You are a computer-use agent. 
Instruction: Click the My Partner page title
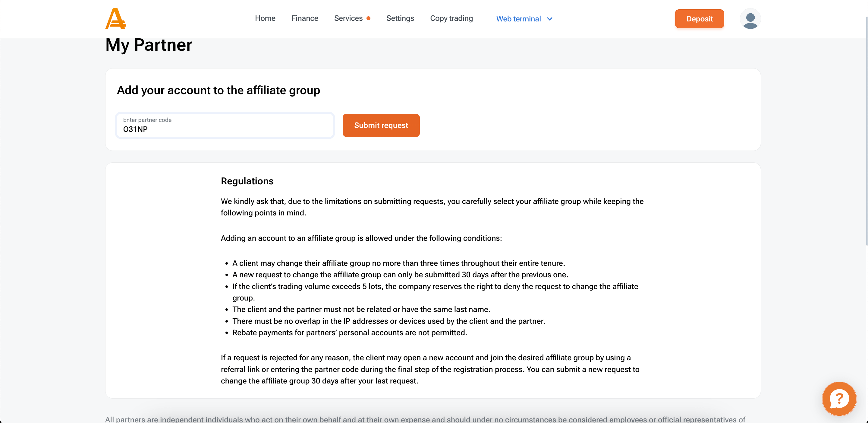pyautogui.click(x=149, y=45)
